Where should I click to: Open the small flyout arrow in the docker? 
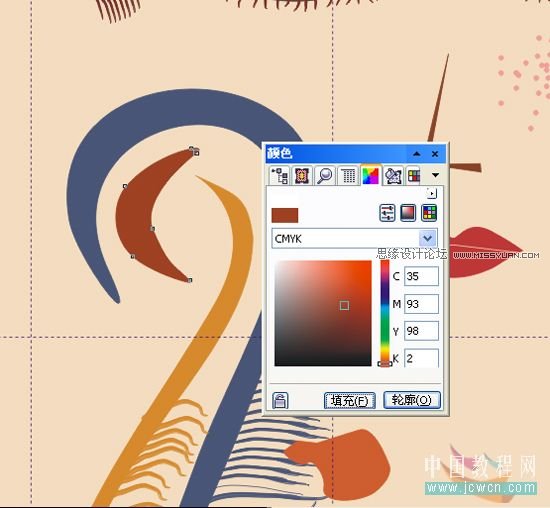point(432,193)
